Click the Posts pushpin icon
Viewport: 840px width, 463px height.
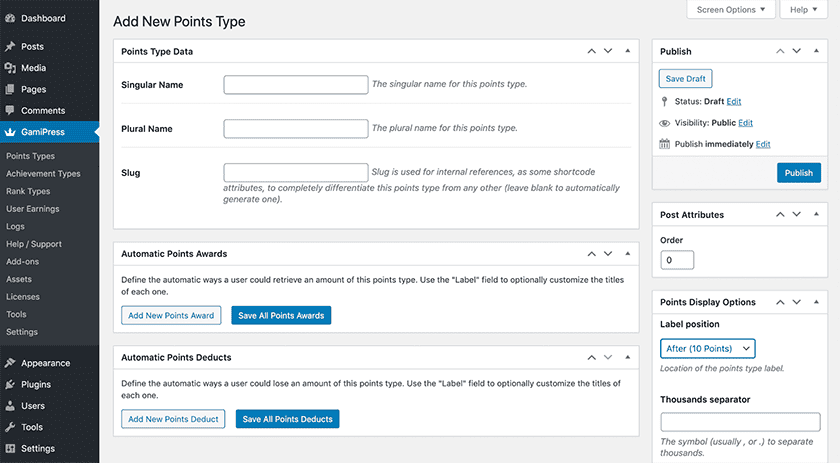(10, 47)
